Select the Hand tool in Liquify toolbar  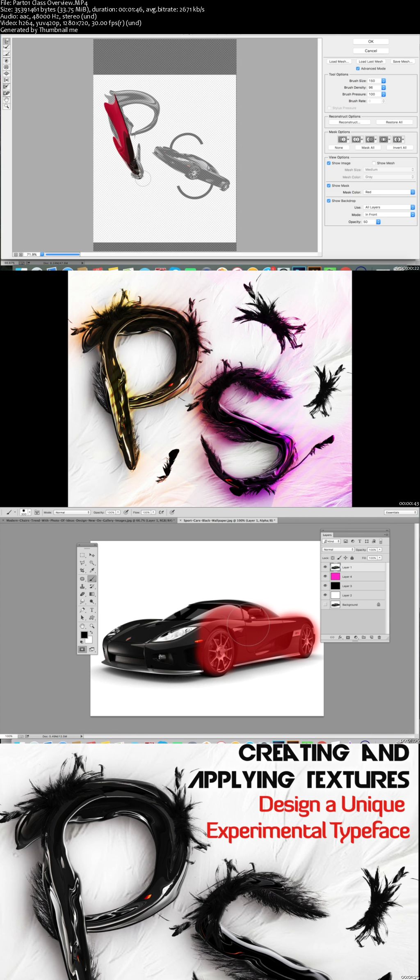7,100
